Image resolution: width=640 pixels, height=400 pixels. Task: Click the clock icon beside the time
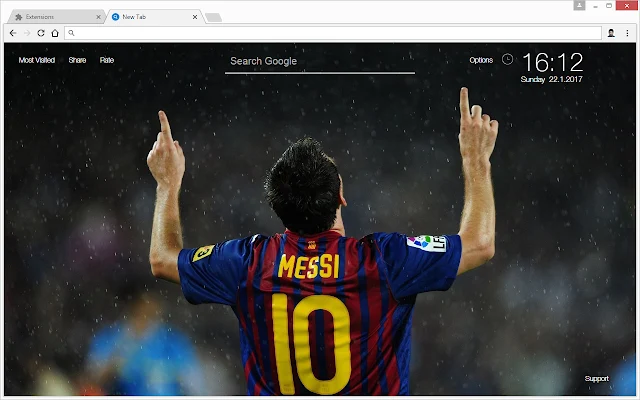pyautogui.click(x=507, y=60)
